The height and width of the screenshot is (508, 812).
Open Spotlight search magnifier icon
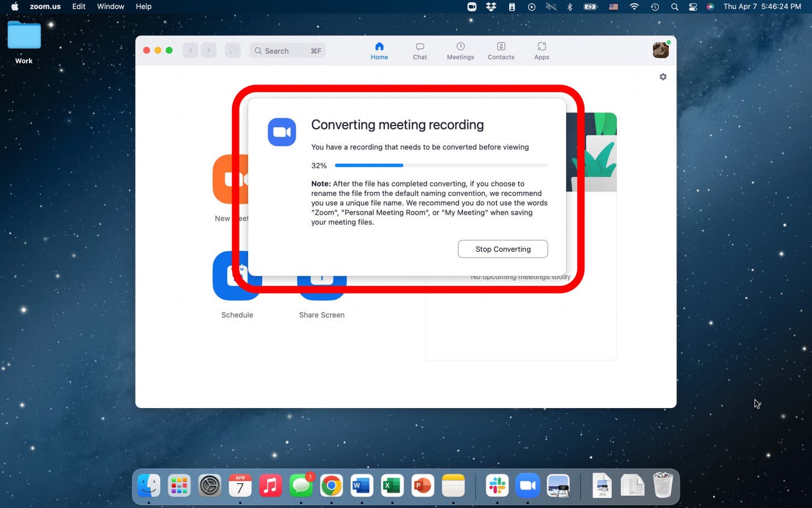click(674, 7)
